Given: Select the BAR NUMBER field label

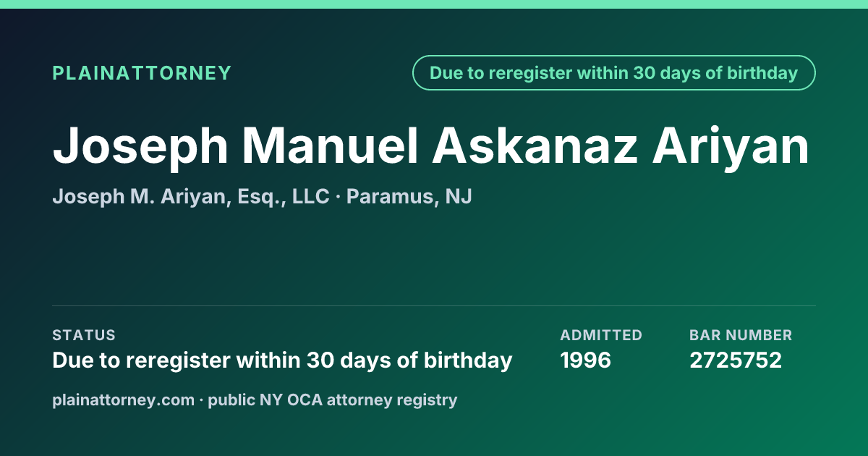Looking at the screenshot, I should 741,335.
